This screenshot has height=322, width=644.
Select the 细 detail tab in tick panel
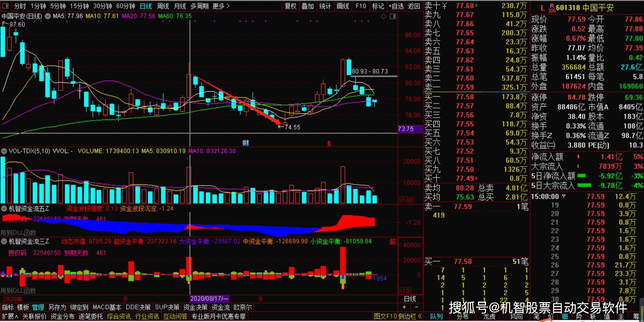pos(565,316)
